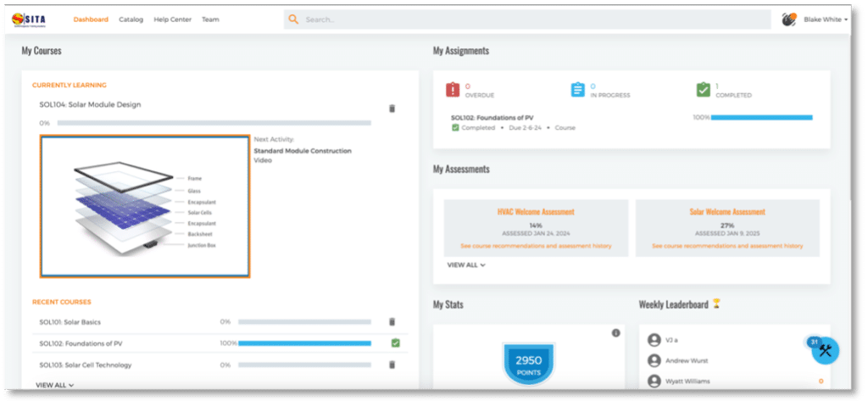Open Solar Welcome Assessment recommendations and history link
This screenshot has width=868, height=407.
tap(727, 246)
